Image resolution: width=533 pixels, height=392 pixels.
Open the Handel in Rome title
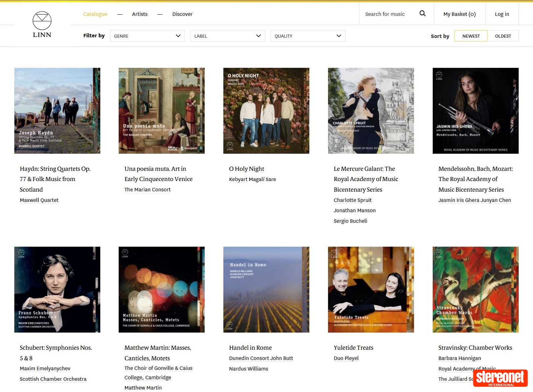251,347
